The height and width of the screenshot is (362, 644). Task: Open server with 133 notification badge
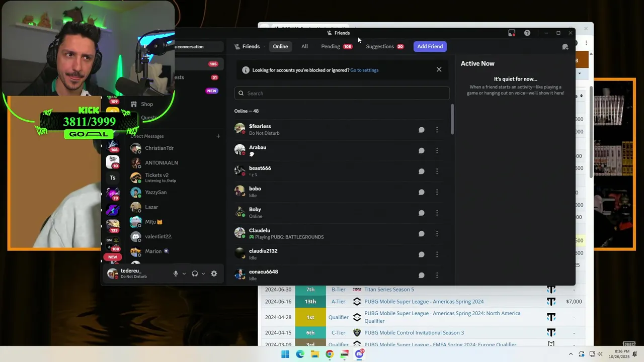click(x=113, y=226)
